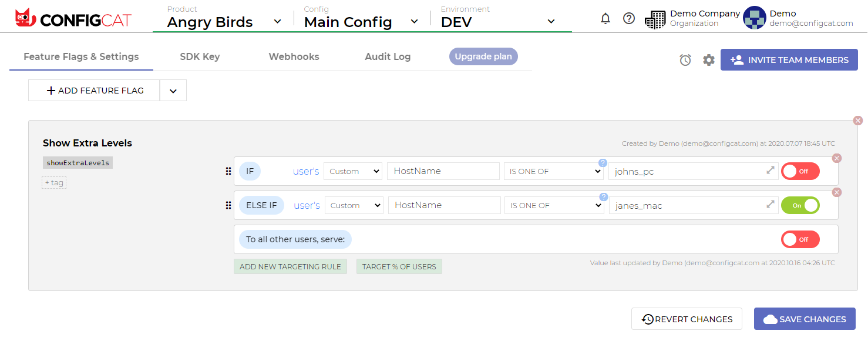Screen dimensions: 868x344
Task: Open the Audit Log tab
Action: tap(387, 56)
